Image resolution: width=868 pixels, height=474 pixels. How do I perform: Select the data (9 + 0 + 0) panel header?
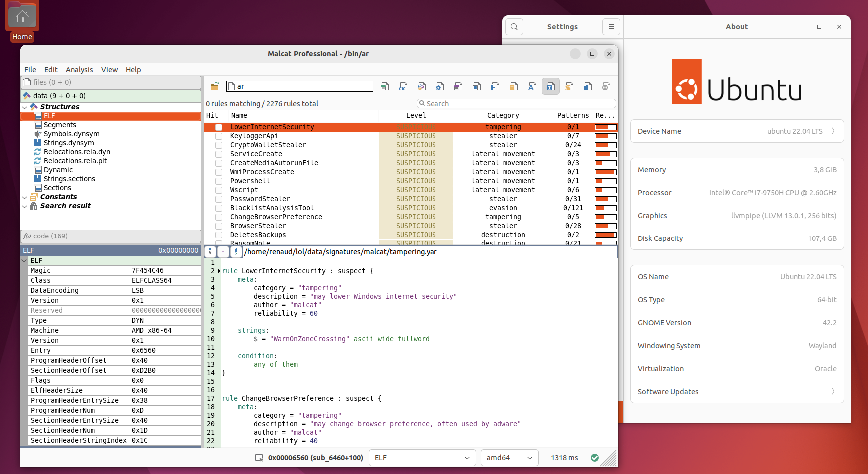[x=111, y=96]
